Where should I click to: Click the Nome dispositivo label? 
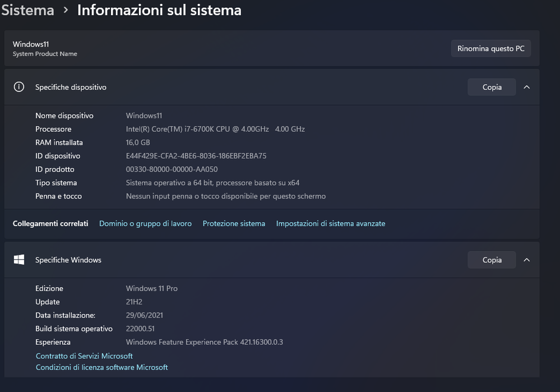64,116
